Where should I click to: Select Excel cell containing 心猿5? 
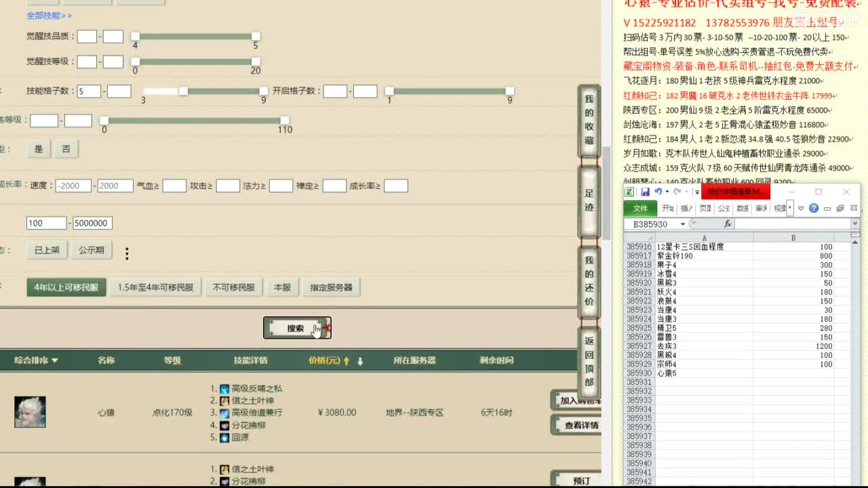tap(704, 373)
